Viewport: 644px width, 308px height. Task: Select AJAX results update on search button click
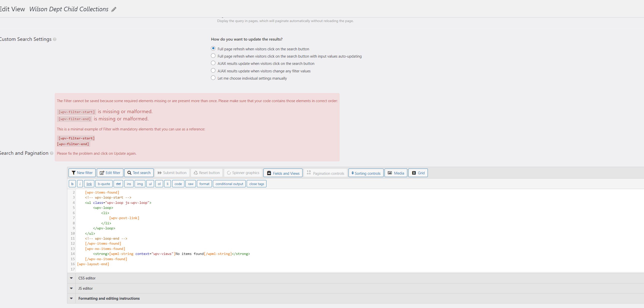[213, 63]
